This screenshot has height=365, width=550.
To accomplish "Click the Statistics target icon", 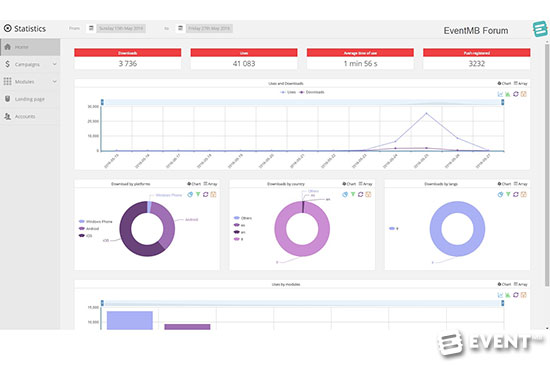I will (x=8, y=28).
